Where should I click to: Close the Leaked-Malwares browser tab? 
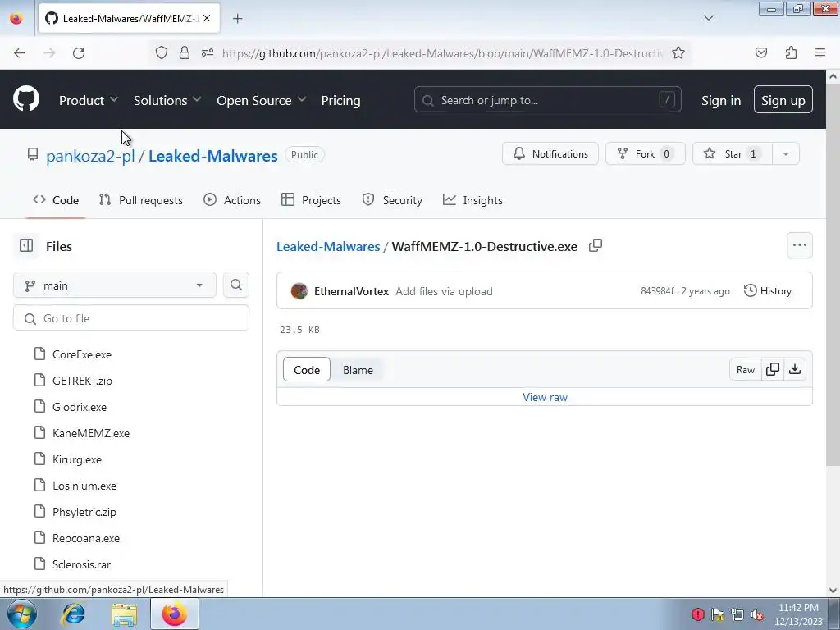[x=207, y=18]
